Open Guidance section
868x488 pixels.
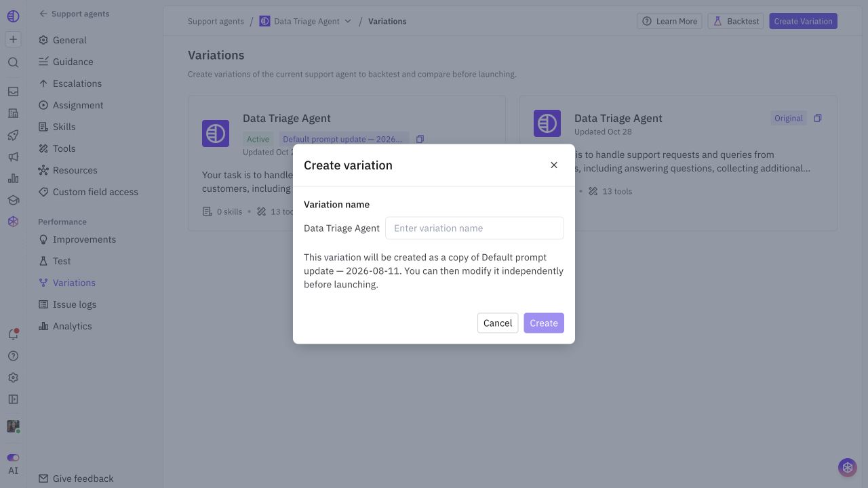pos(95,62)
